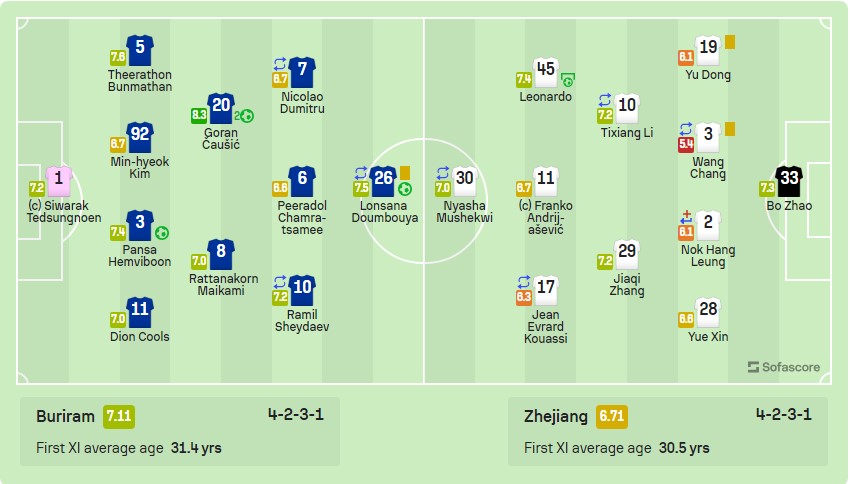Click the injury substitution icon on Nok Hang Leung
The height and width of the screenshot is (484, 850).
[686, 217]
